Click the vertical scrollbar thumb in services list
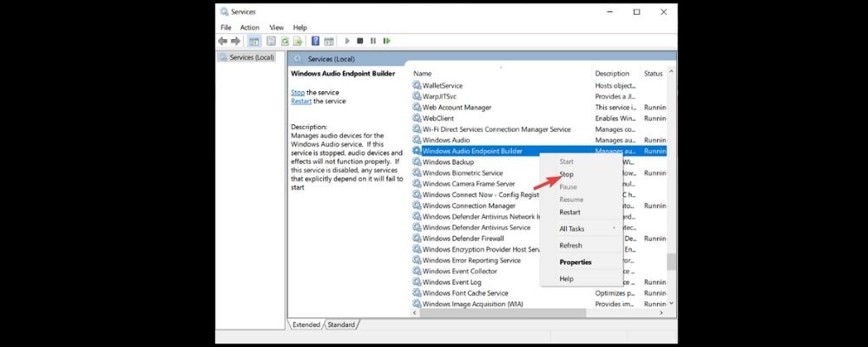Image resolution: width=868 pixels, height=347 pixels. [x=672, y=261]
